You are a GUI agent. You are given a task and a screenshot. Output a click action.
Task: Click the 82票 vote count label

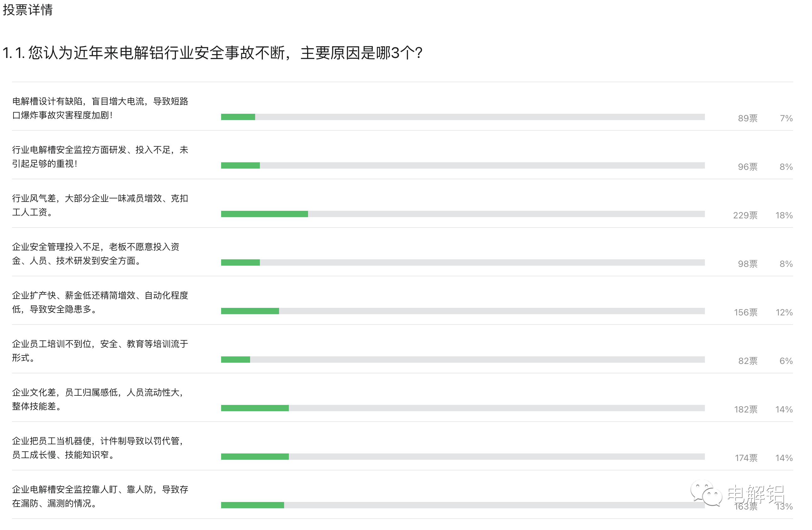[x=747, y=361]
